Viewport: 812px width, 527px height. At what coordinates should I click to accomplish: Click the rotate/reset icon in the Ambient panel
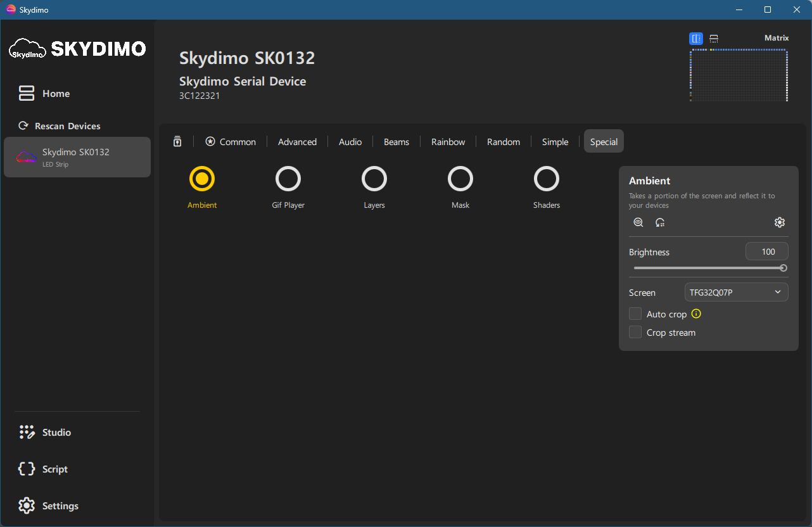(x=660, y=222)
